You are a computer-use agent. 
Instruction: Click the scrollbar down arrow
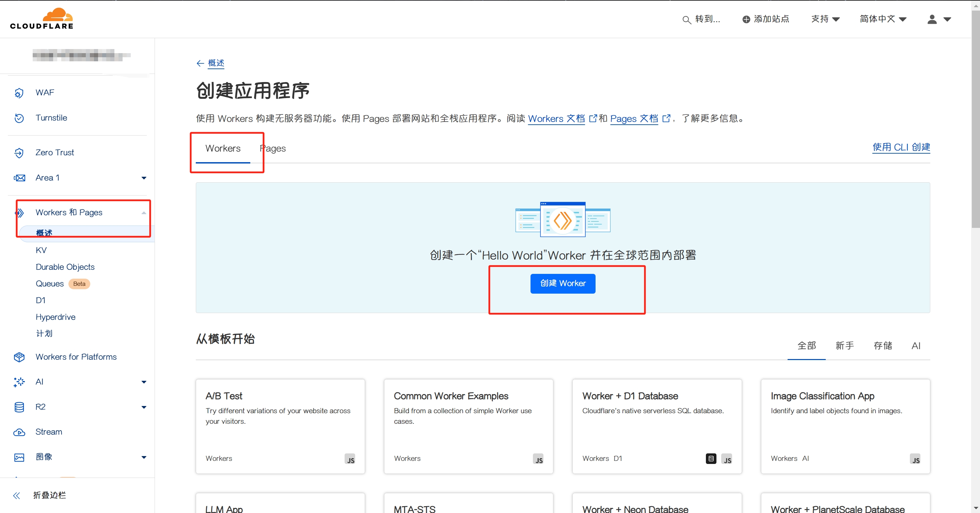pyautogui.click(x=976, y=508)
